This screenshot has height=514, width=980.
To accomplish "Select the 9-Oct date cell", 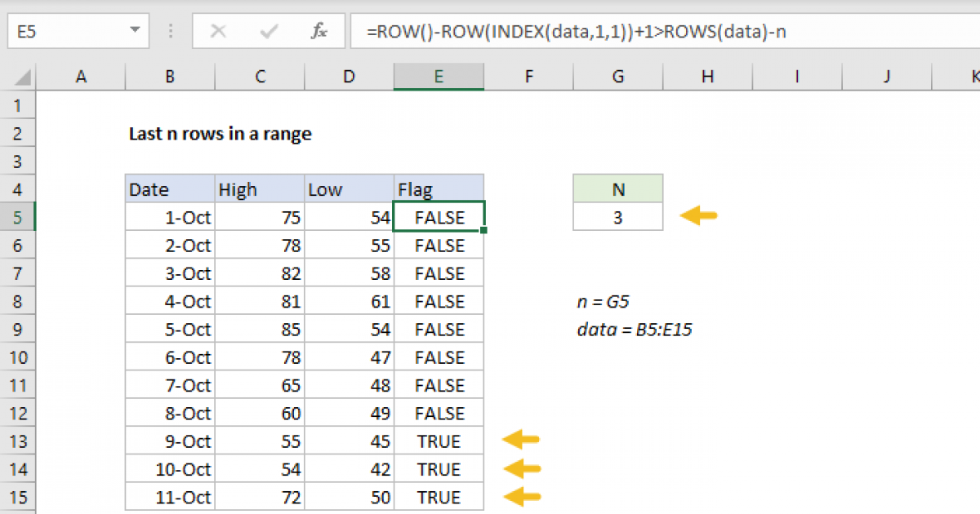I will pos(170,441).
